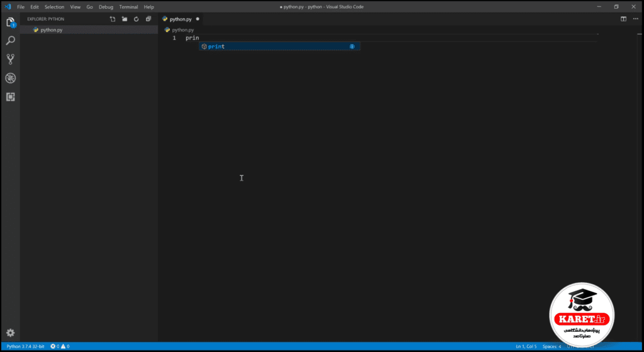
Task: Open the Selection menu
Action: (x=54, y=7)
